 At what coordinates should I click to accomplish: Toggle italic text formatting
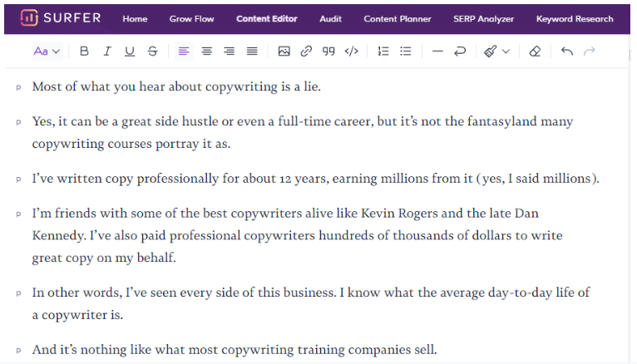tap(106, 52)
